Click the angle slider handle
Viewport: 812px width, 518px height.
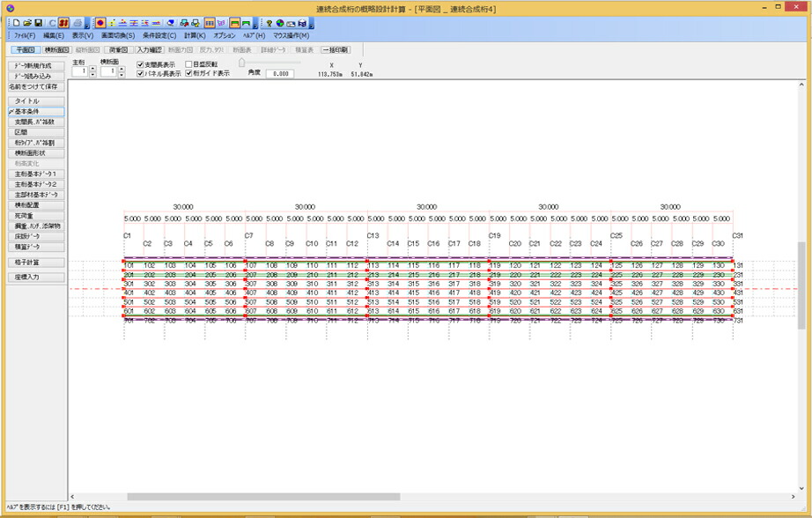coord(241,63)
